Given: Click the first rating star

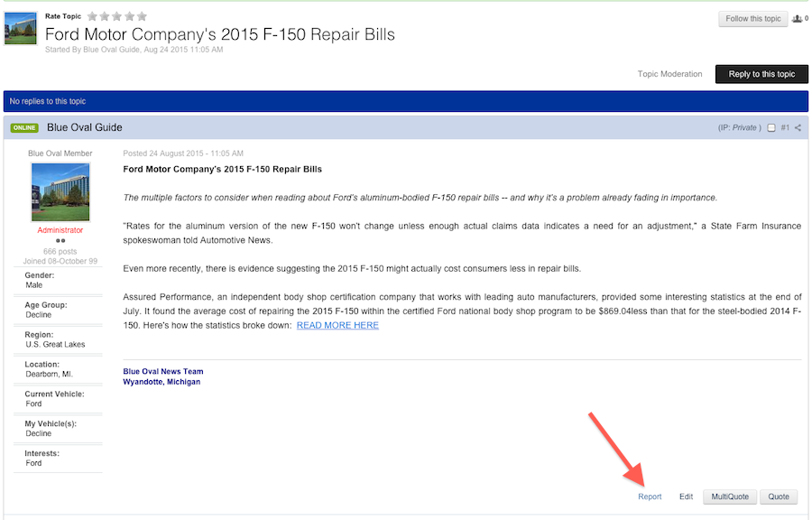Looking at the screenshot, I should click(92, 16).
